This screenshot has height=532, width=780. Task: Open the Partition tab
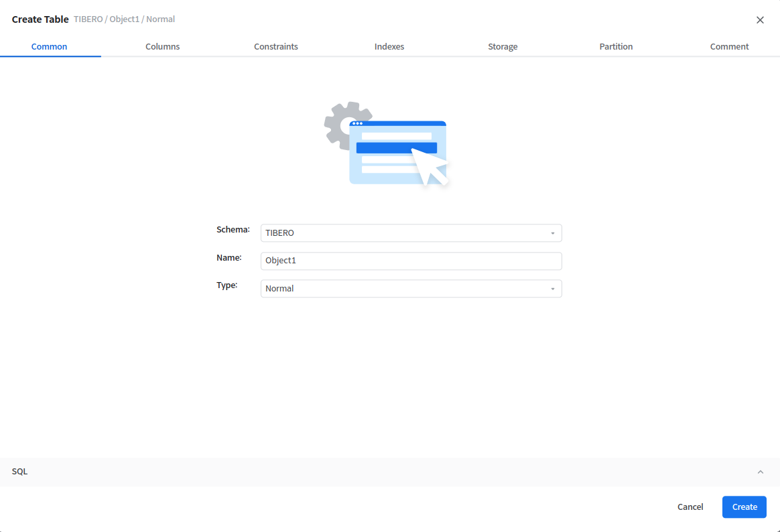click(616, 47)
